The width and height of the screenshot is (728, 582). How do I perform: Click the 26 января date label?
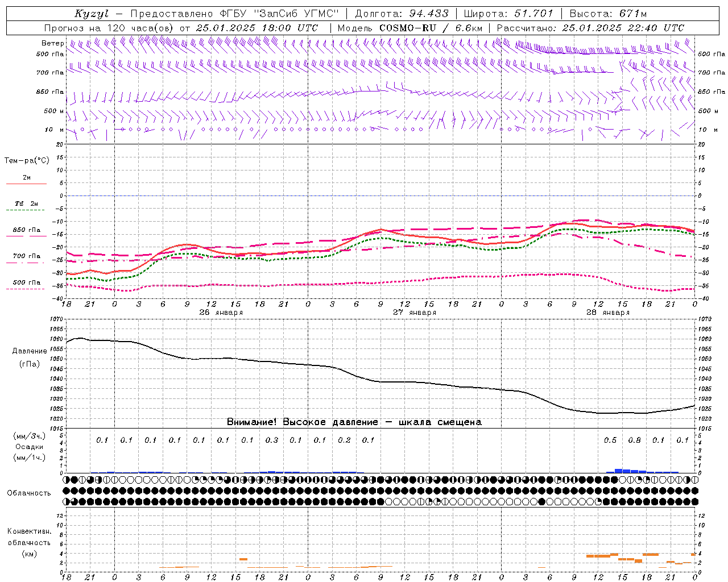click(x=221, y=313)
